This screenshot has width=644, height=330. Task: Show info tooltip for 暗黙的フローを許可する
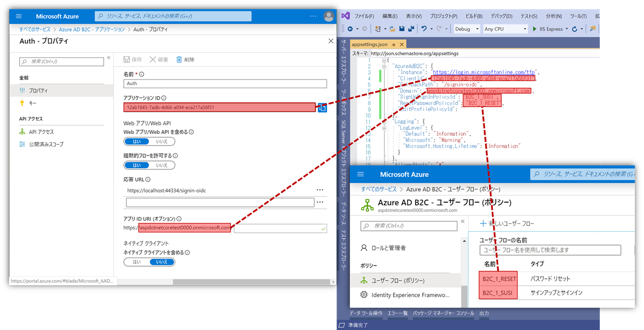(175, 155)
